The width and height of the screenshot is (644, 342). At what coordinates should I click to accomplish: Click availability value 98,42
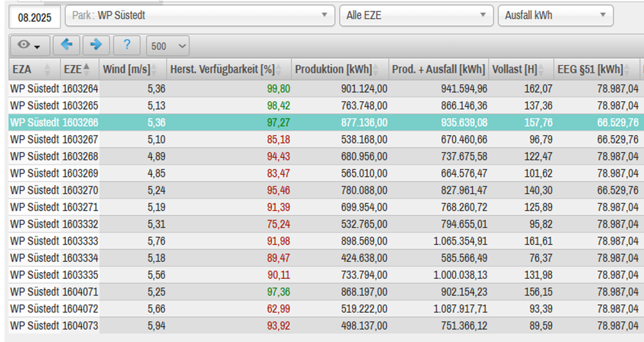278,106
